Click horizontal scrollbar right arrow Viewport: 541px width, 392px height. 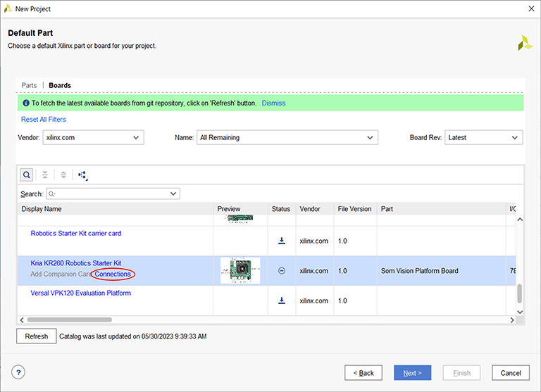(512, 320)
